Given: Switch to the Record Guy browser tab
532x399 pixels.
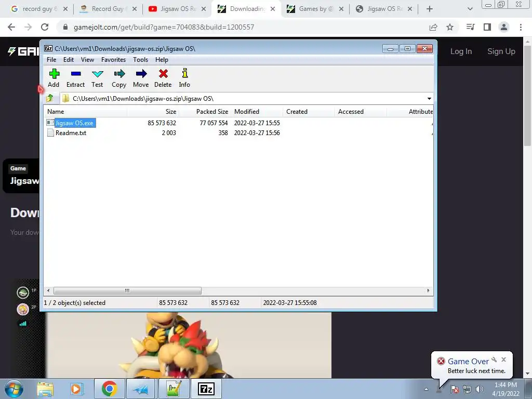Looking at the screenshot, I should point(108,9).
